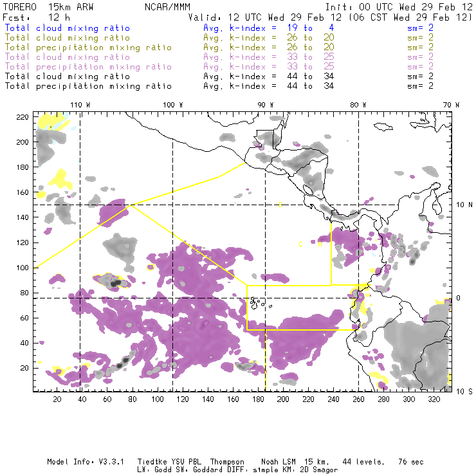Click 'Model Info: V3.3.1' footer text
Image resolution: width=476 pixels, height=476 pixels.
(86, 462)
